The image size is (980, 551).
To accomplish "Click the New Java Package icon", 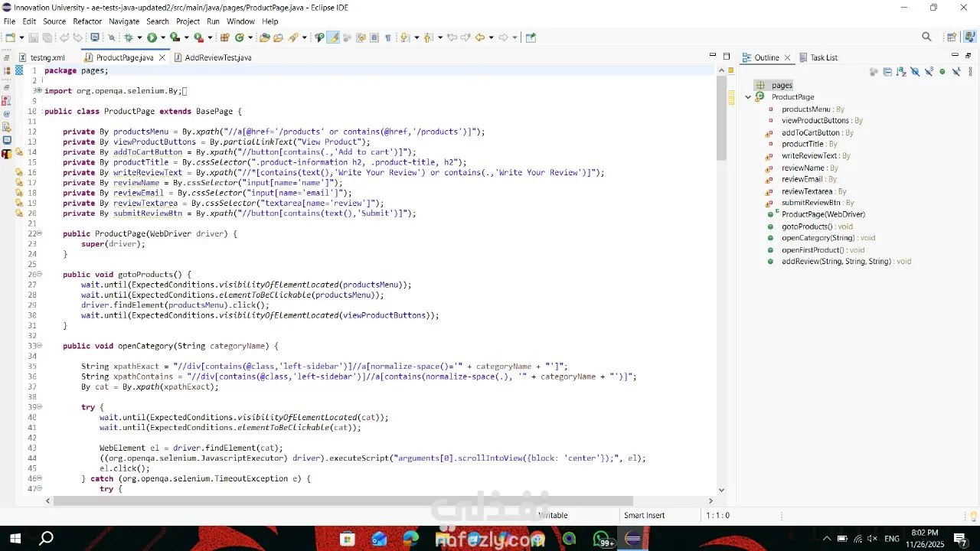I will (x=225, y=37).
